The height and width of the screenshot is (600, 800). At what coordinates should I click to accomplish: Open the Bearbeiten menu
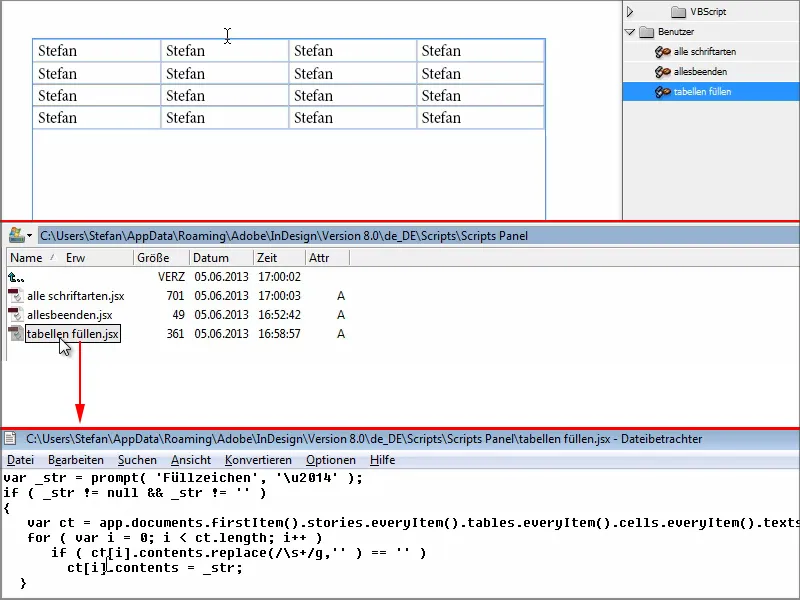tap(76, 460)
